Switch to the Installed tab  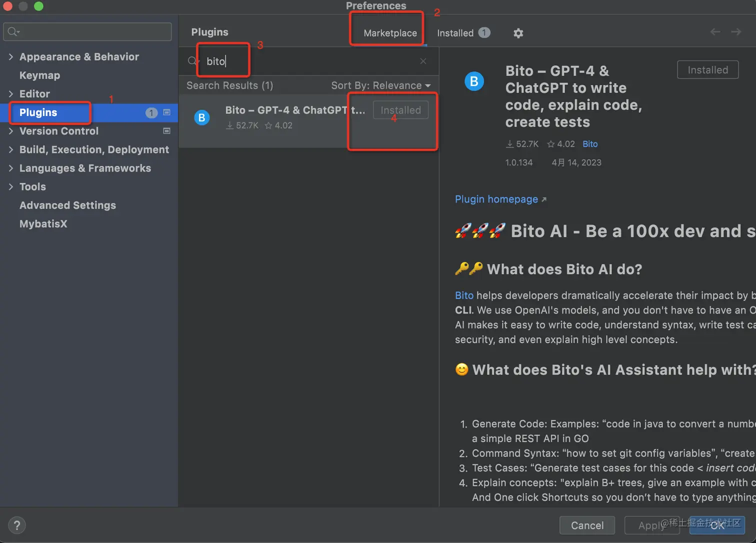pyautogui.click(x=455, y=33)
